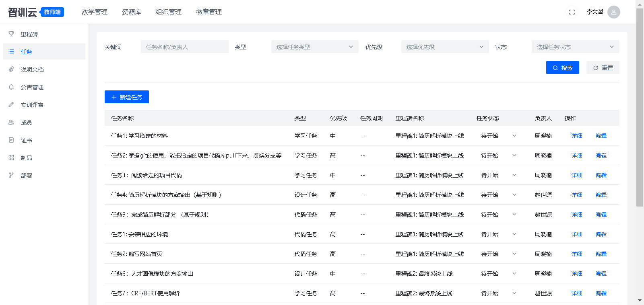644x305 pixels.
Task: Click the 教师端 badge label
Action: click(x=52, y=12)
